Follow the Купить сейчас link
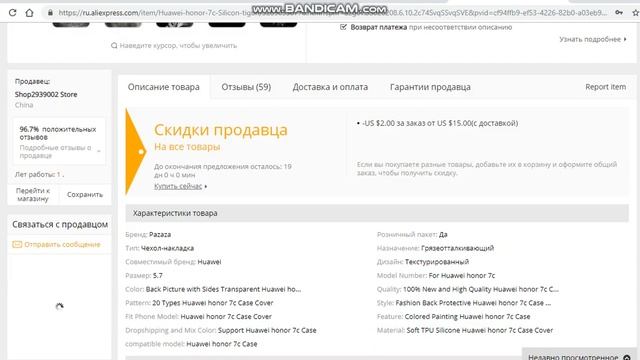 (x=178, y=186)
